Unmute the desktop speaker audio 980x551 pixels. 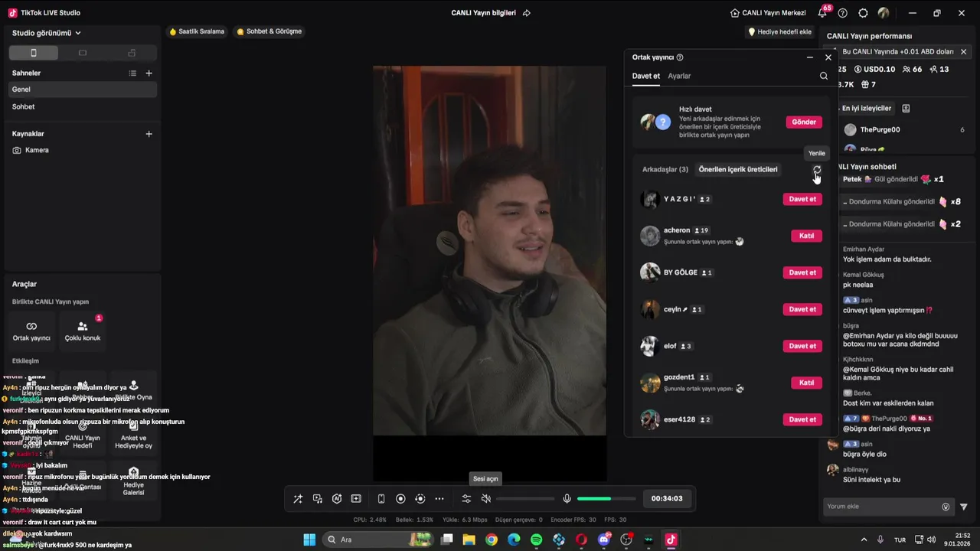(485, 499)
